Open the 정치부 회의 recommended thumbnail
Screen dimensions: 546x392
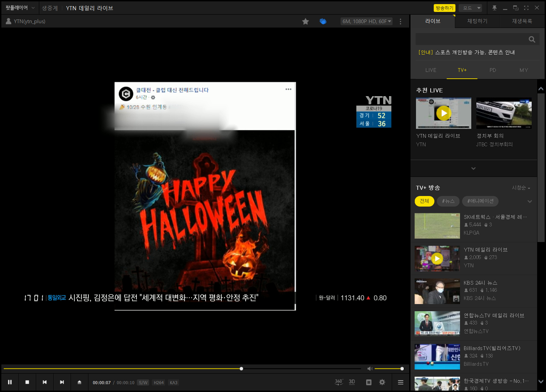(x=504, y=113)
